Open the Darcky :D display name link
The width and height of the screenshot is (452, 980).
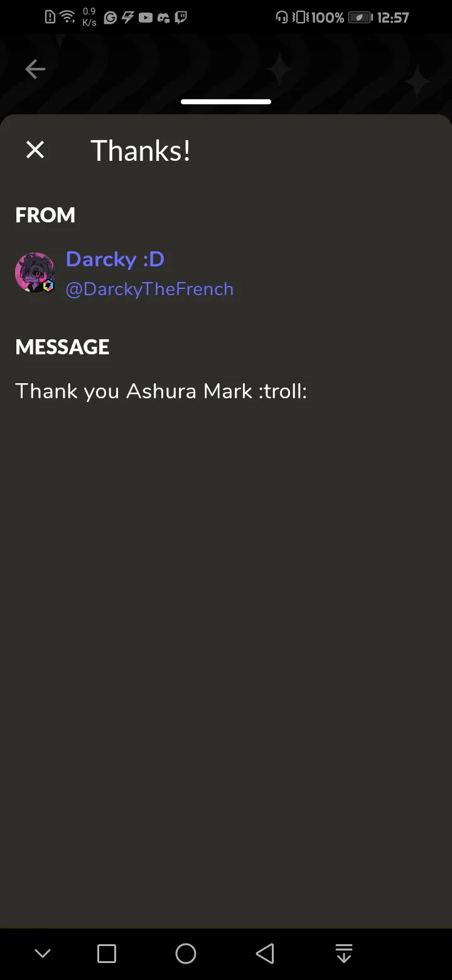coord(115,259)
